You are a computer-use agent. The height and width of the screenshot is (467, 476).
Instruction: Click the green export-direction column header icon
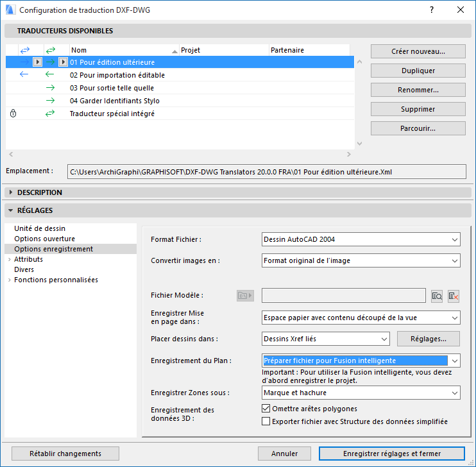click(x=51, y=50)
